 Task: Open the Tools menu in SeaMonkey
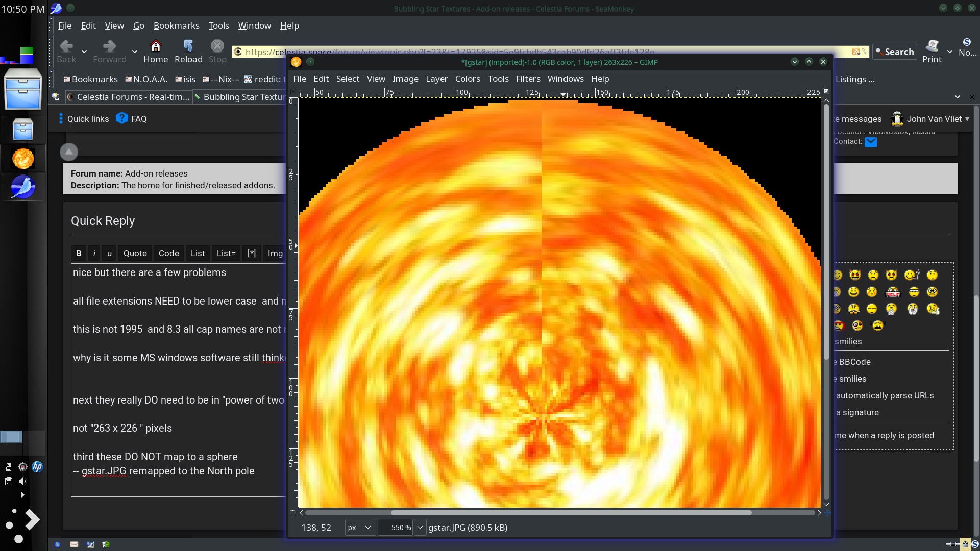(x=218, y=26)
